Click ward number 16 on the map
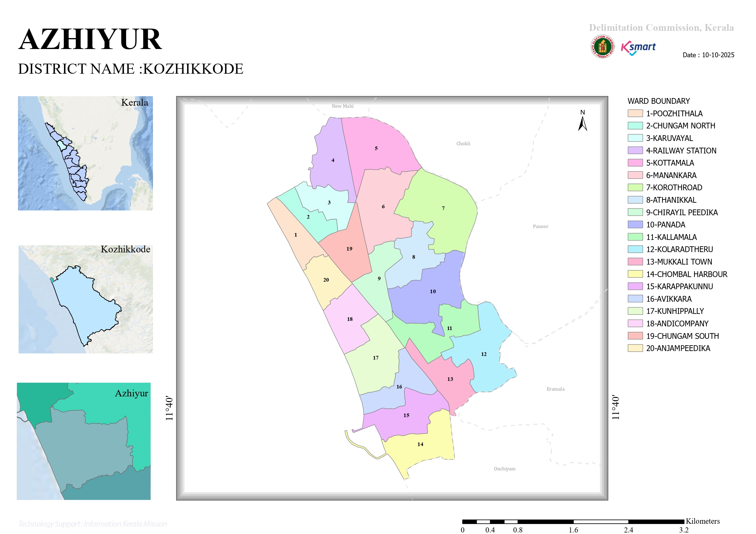This screenshot has height=534, width=756. 399,387
